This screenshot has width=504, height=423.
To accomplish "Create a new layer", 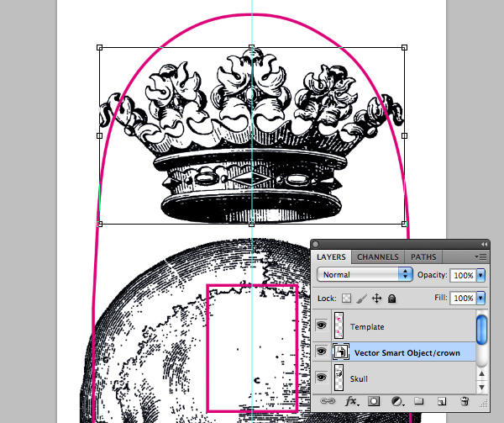I will coord(442,401).
